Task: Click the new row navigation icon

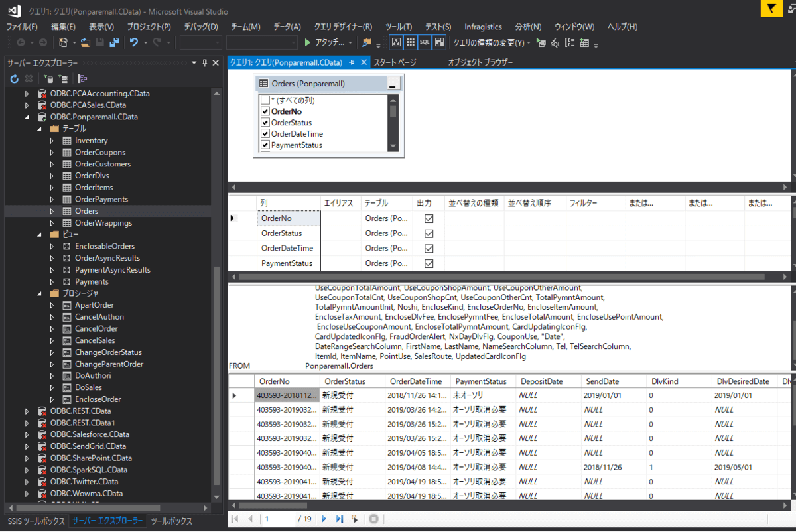Action: tap(356, 519)
